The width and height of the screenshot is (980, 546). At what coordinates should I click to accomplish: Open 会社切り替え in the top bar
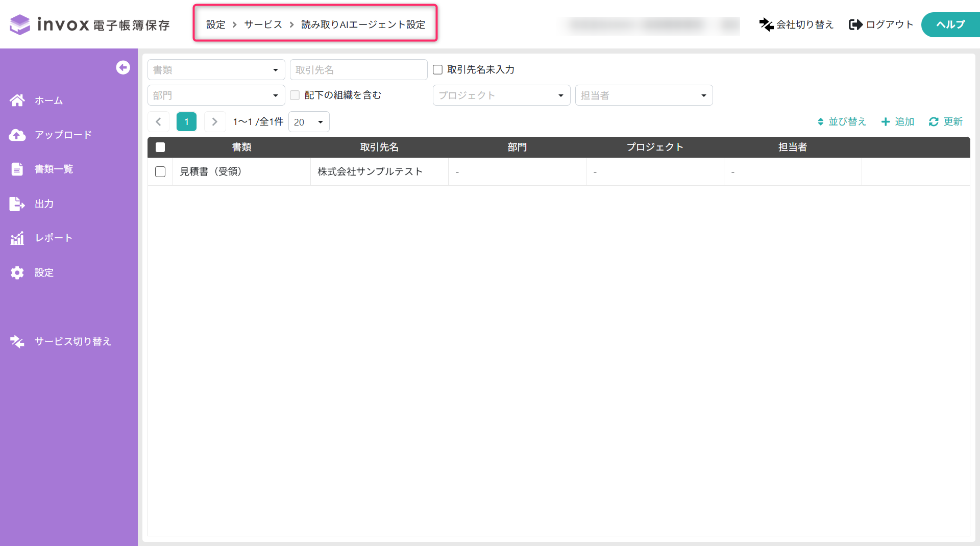point(796,24)
